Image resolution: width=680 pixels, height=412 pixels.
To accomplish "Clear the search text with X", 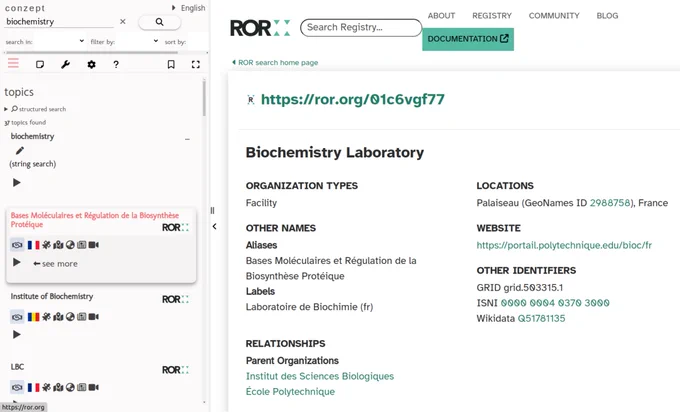I will coord(123,21).
